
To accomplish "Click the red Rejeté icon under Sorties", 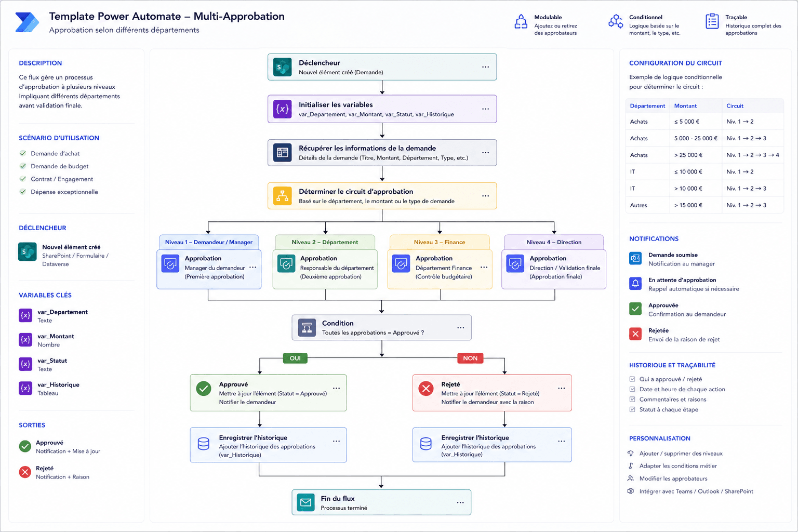I will coord(25,472).
